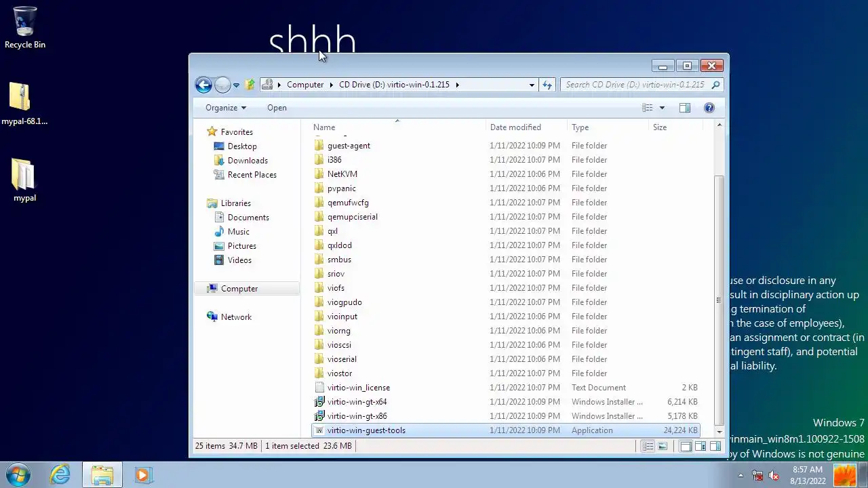Select the qxldod folder
Image resolution: width=868 pixels, height=488 pixels.
coord(339,245)
